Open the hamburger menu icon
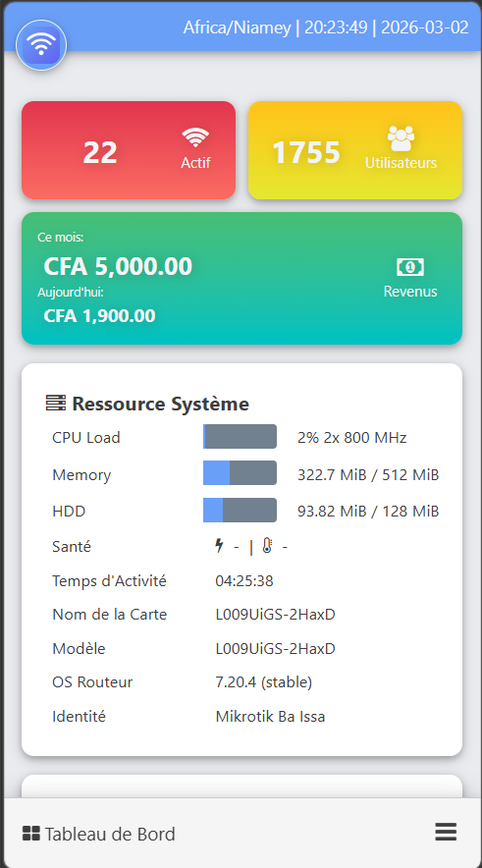Screen dimensions: 482x868 click(x=446, y=832)
